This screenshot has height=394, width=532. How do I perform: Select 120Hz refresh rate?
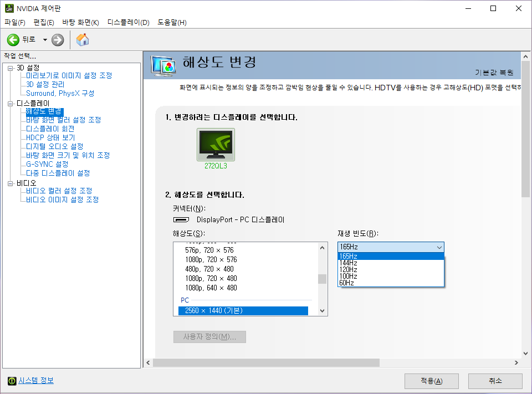click(391, 269)
